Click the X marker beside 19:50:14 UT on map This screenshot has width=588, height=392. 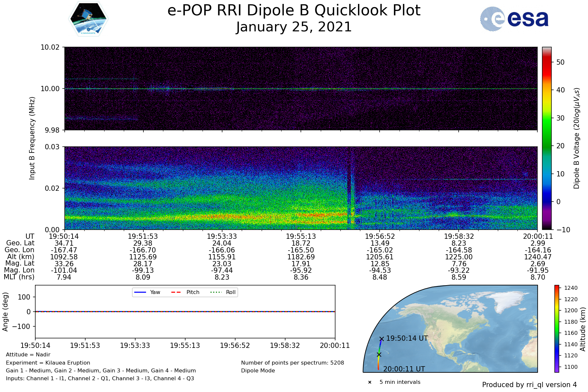click(382, 339)
